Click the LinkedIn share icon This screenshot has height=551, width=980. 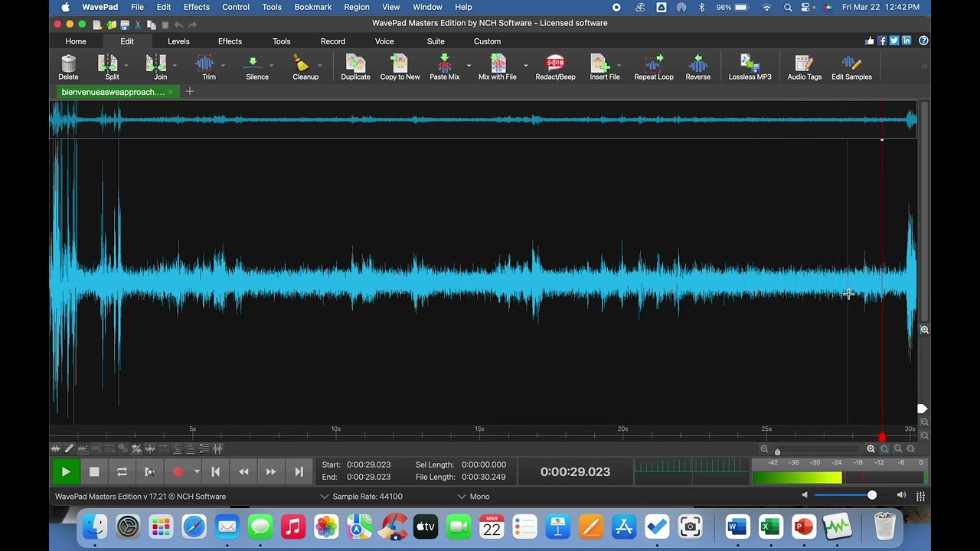[906, 41]
